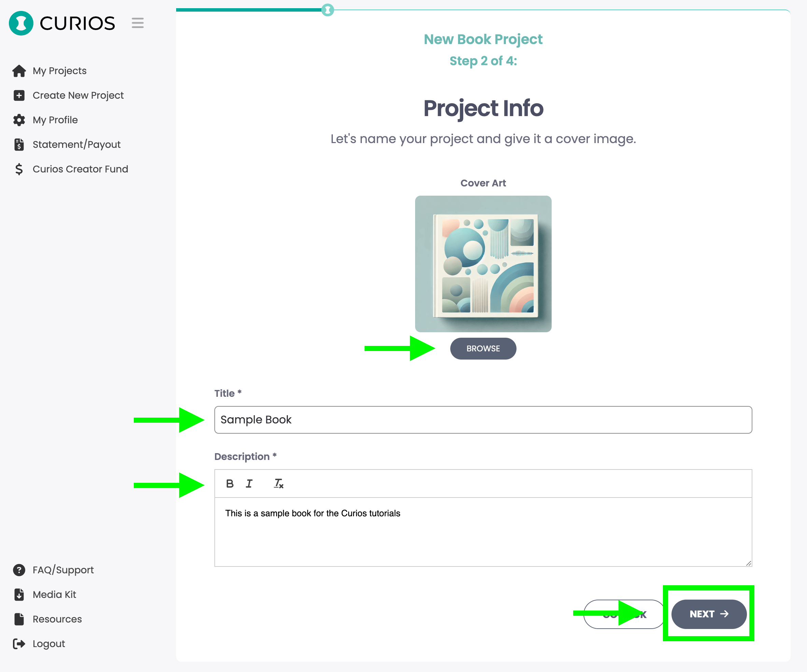This screenshot has width=807, height=672.
Task: Click the Title input field
Action: click(x=483, y=420)
